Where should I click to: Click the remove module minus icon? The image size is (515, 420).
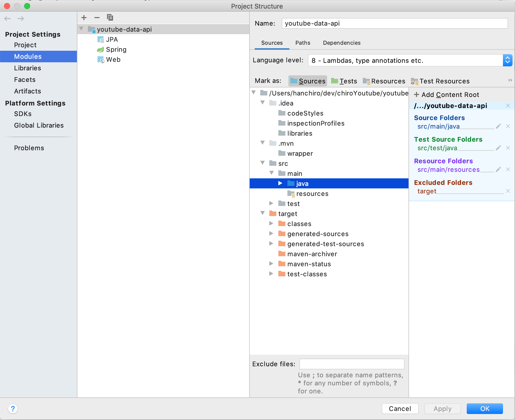(x=97, y=18)
